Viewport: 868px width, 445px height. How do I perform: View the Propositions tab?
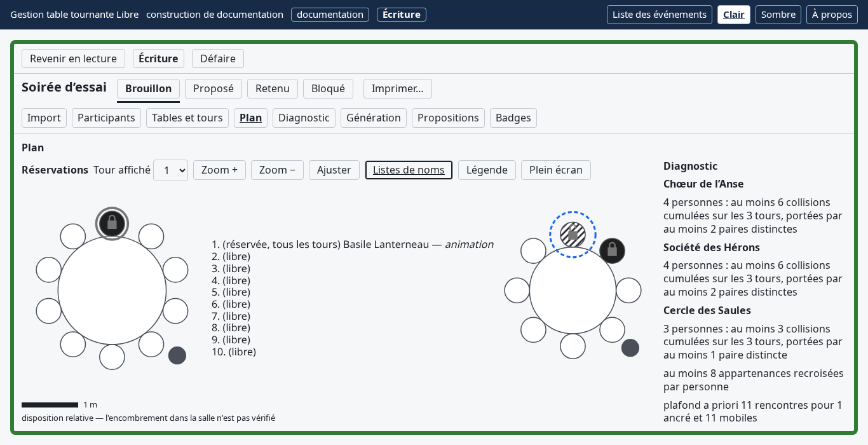tap(448, 118)
